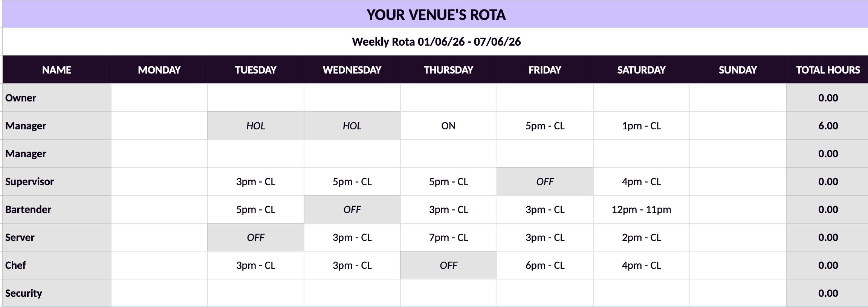868x307 pixels.
Task: Click Manager's Thursday ON cell
Action: pyautogui.click(x=449, y=126)
